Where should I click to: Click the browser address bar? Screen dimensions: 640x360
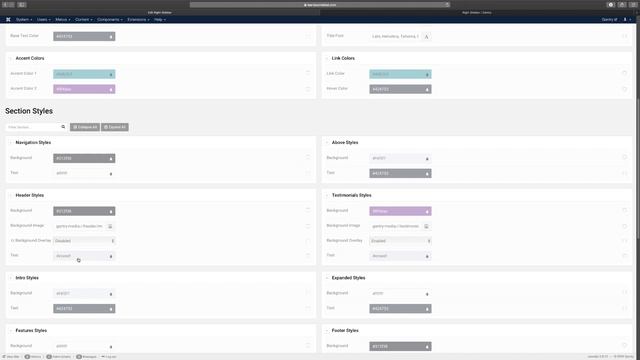[x=320, y=4]
